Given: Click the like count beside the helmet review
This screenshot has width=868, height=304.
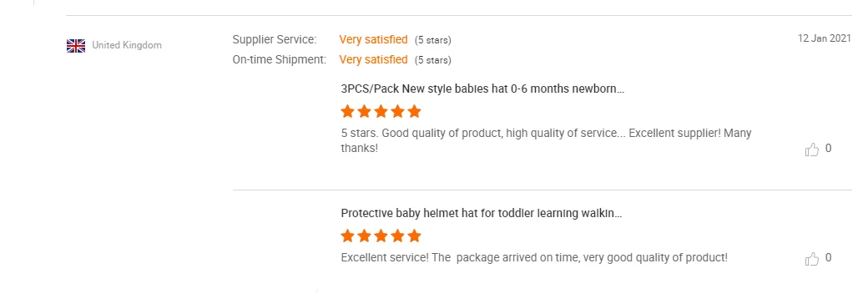Looking at the screenshot, I should pyautogui.click(x=828, y=257).
